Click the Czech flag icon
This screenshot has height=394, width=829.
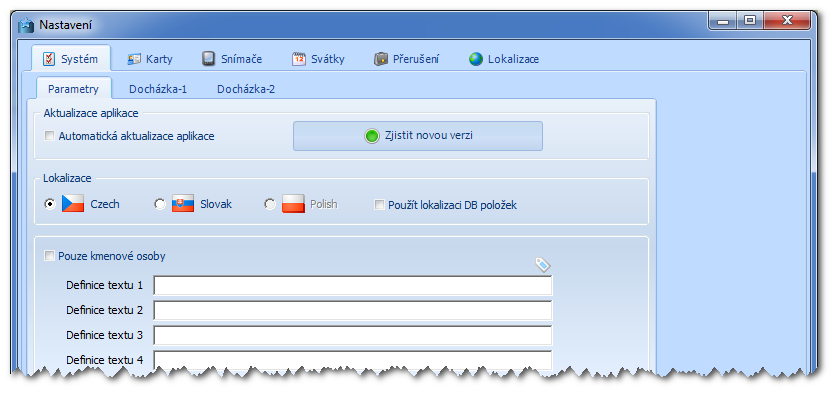pos(73,204)
